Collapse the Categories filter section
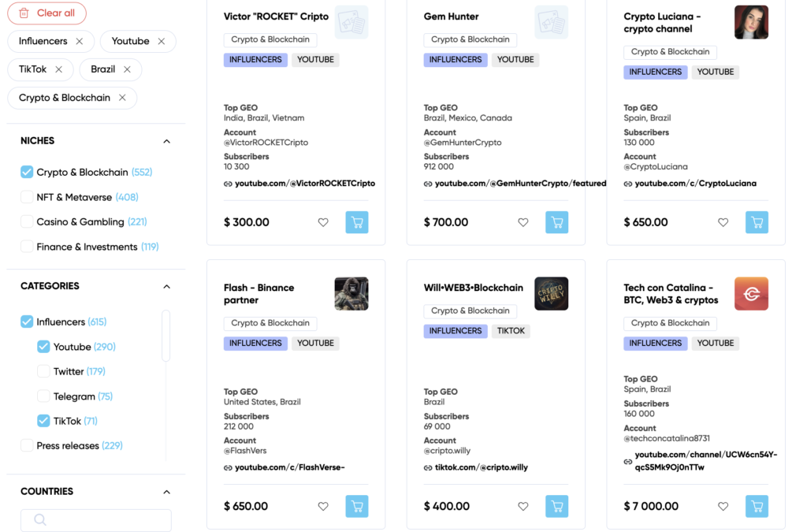The width and height of the screenshot is (807, 532). point(166,286)
